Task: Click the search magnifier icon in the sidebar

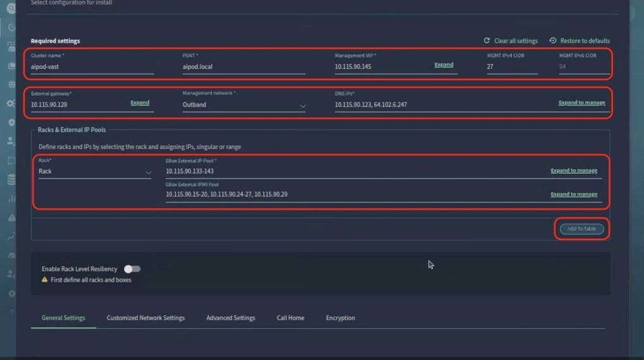Action: coord(11,8)
